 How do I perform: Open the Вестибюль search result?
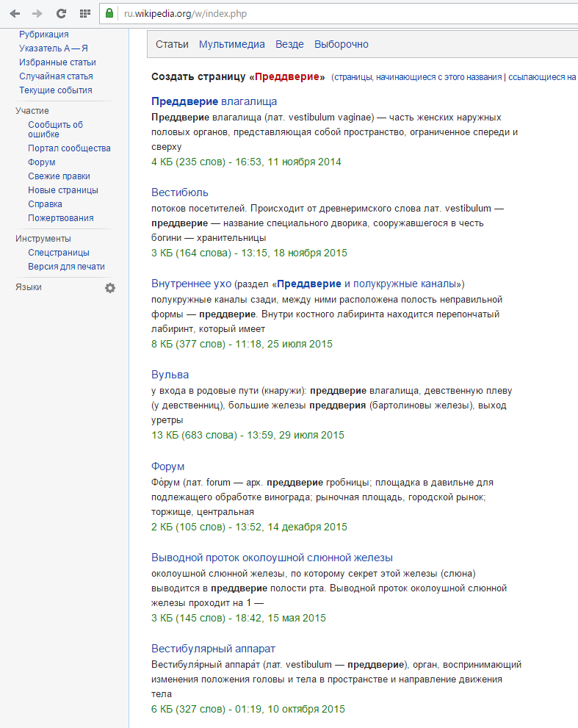180,192
